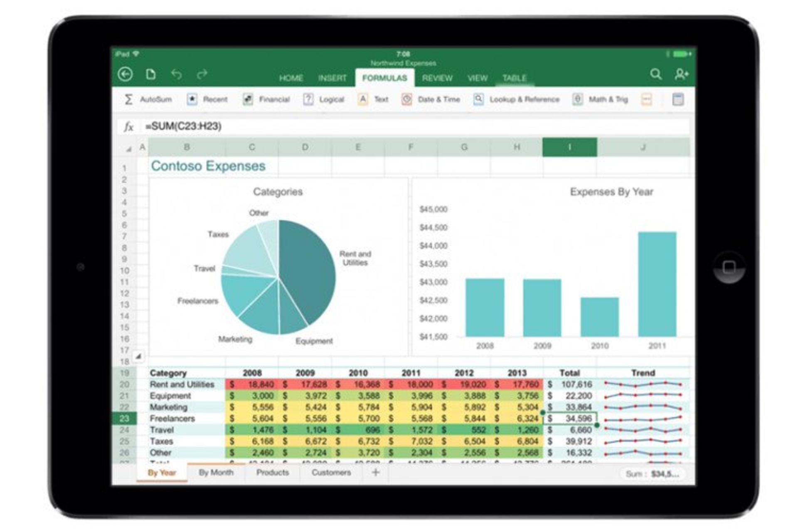Viewport: 798px width, 532px height.
Task: Open AutoSum function menu
Action: coord(148,99)
